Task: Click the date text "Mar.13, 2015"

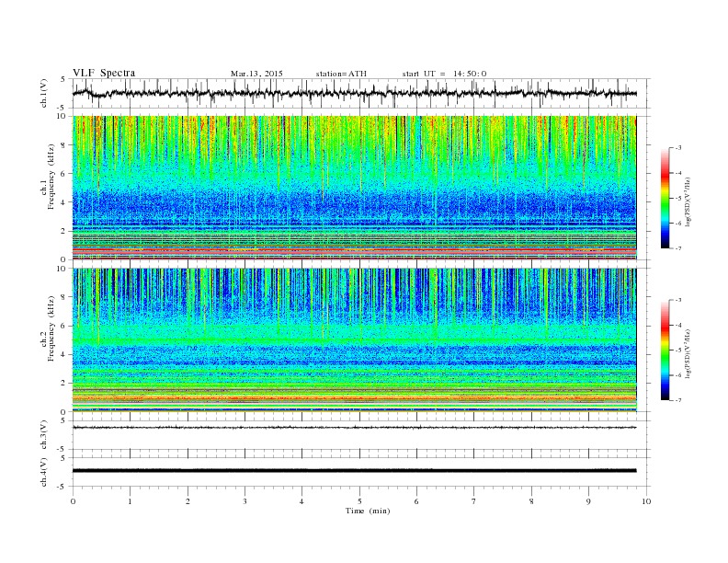Action: [256, 74]
